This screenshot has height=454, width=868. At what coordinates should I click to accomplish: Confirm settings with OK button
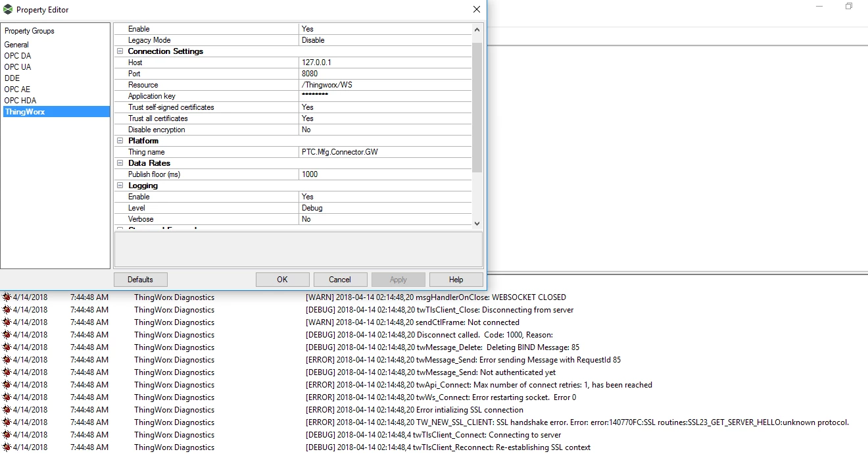[282, 280]
